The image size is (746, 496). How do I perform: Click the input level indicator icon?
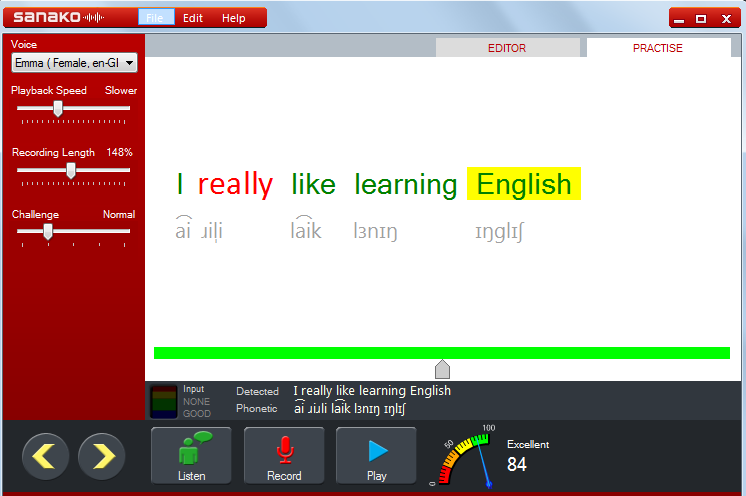pos(163,401)
